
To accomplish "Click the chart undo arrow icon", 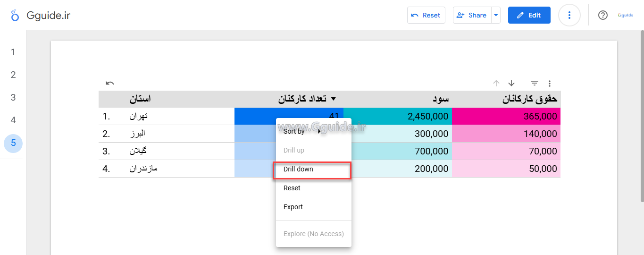I will click(x=110, y=83).
